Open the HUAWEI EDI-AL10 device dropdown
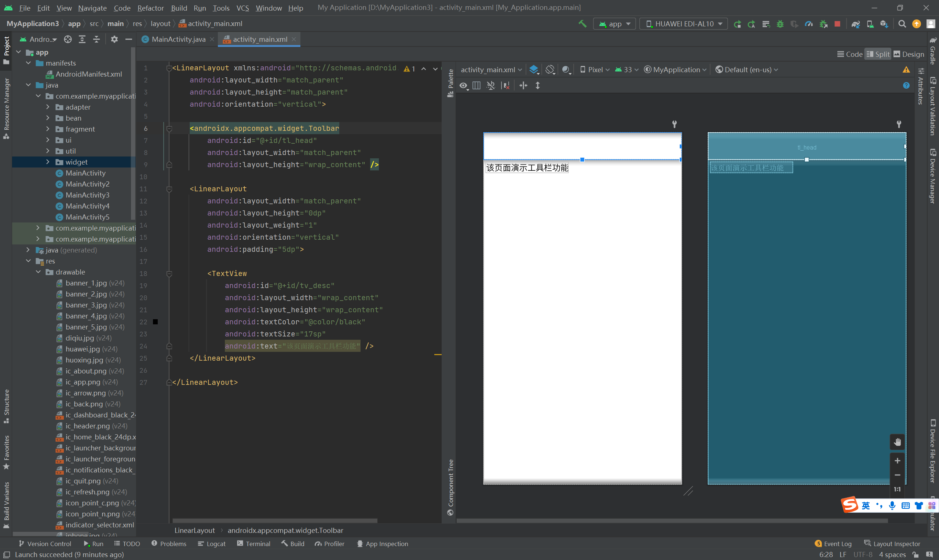Image resolution: width=939 pixels, height=560 pixels. coord(683,24)
